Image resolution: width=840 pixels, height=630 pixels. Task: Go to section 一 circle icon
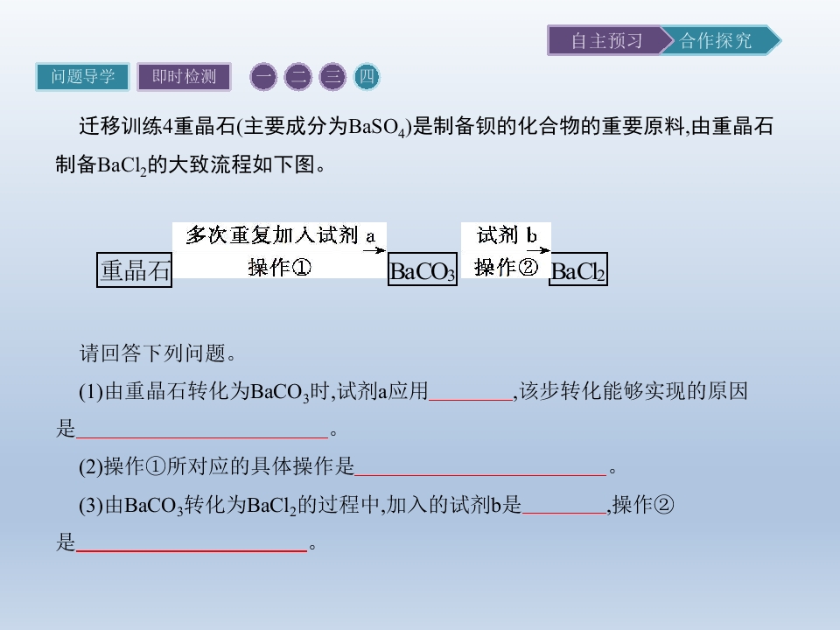(x=263, y=77)
